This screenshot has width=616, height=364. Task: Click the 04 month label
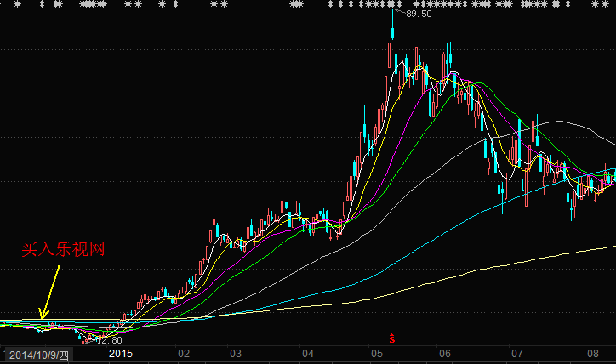(x=308, y=354)
